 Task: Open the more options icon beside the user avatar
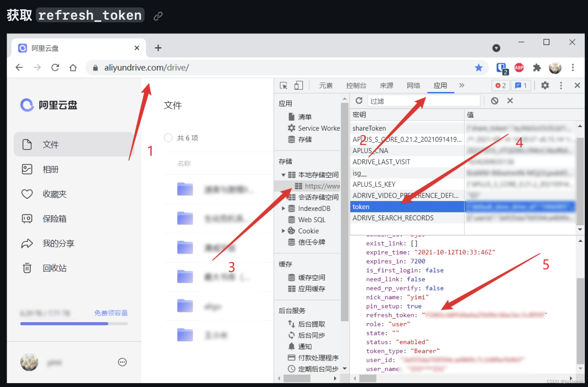pyautogui.click(x=122, y=362)
